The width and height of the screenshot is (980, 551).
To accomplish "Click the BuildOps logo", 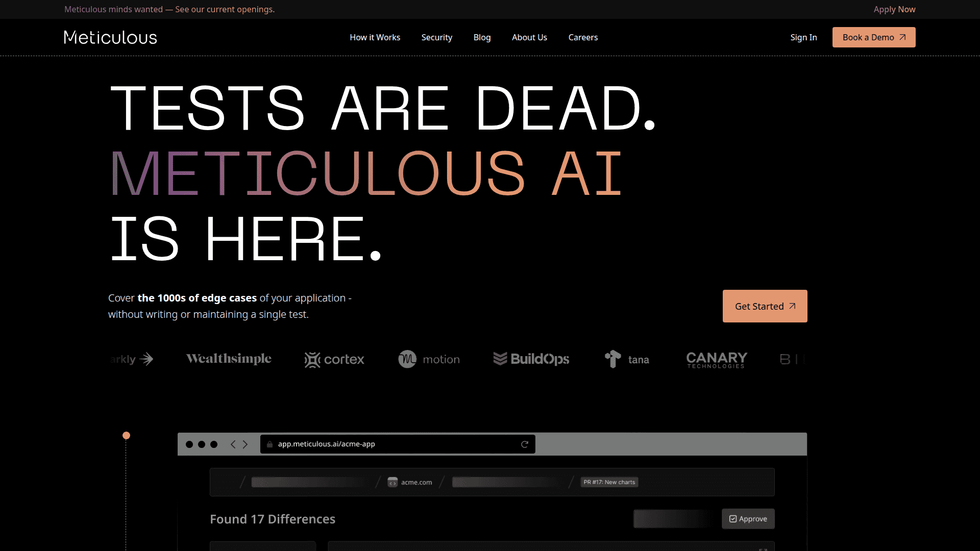I will pyautogui.click(x=531, y=359).
